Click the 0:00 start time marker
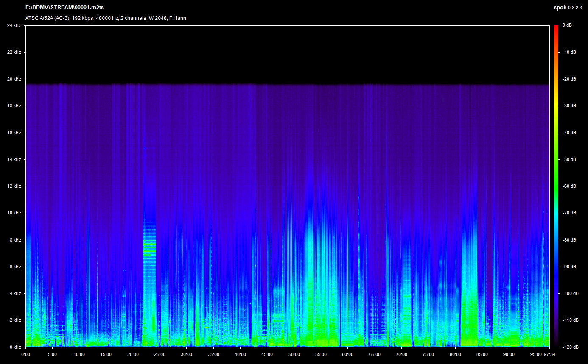The image size is (588, 364). click(x=25, y=354)
